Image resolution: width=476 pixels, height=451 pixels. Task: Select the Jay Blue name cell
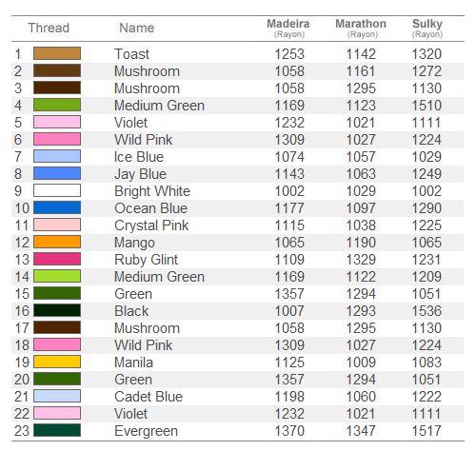coord(140,174)
